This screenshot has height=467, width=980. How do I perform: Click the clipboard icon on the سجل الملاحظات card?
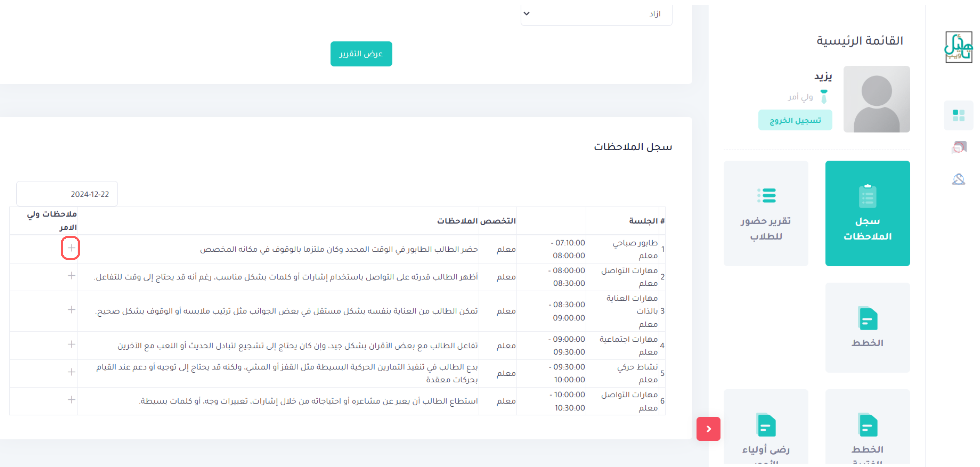pos(867,196)
